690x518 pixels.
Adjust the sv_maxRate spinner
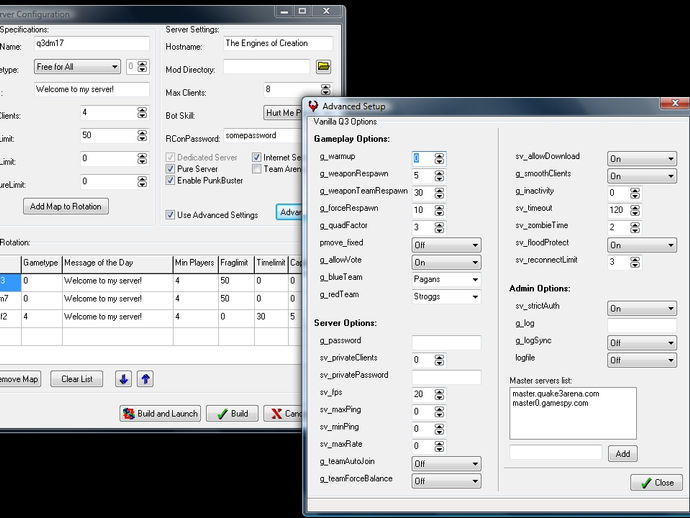point(439,446)
